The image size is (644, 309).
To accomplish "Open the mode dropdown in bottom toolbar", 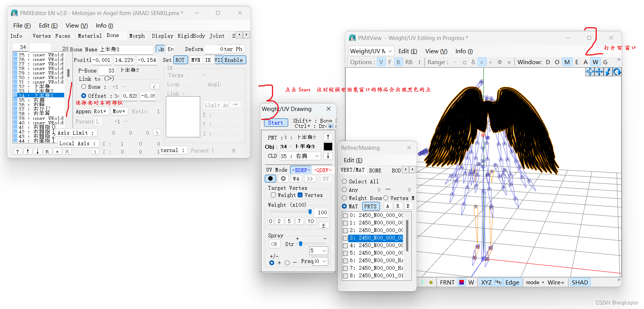I will click(x=535, y=282).
